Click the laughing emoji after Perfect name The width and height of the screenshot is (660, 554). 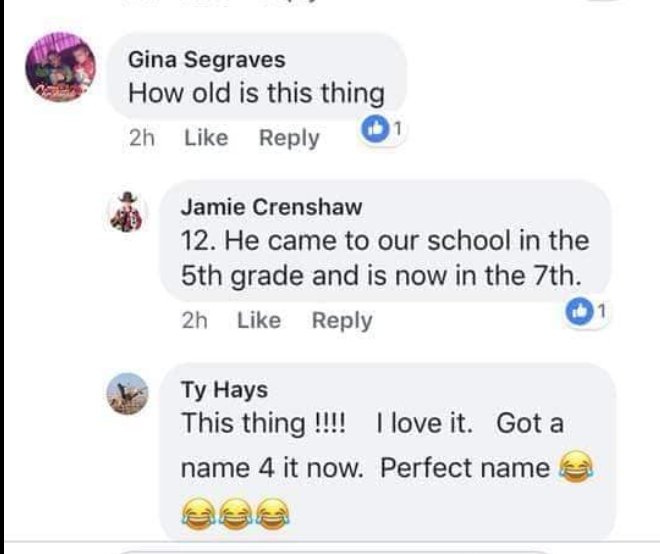click(575, 465)
